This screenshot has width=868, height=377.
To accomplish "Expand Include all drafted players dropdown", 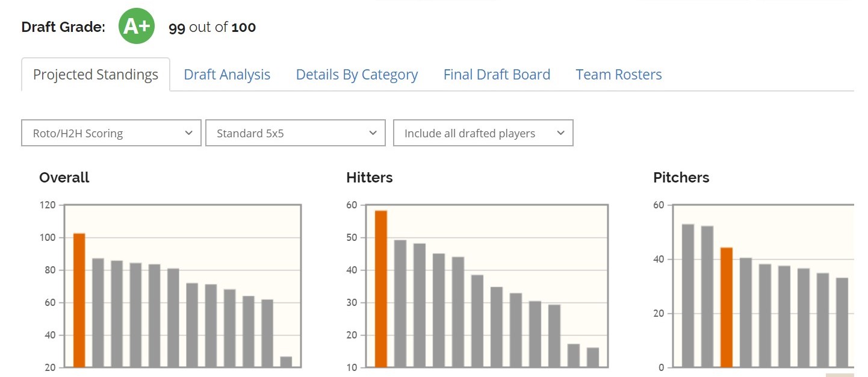I will tap(483, 133).
